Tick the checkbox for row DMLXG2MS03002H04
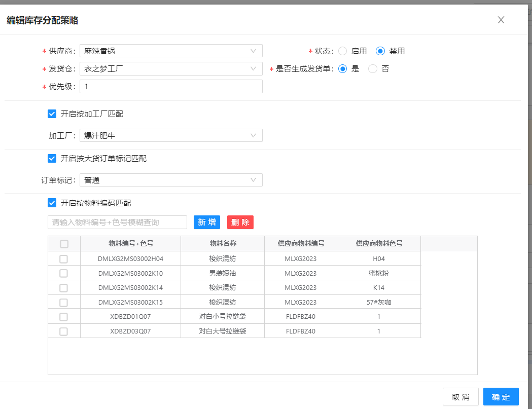Viewport: 532px width, 409px height. [x=64, y=258]
